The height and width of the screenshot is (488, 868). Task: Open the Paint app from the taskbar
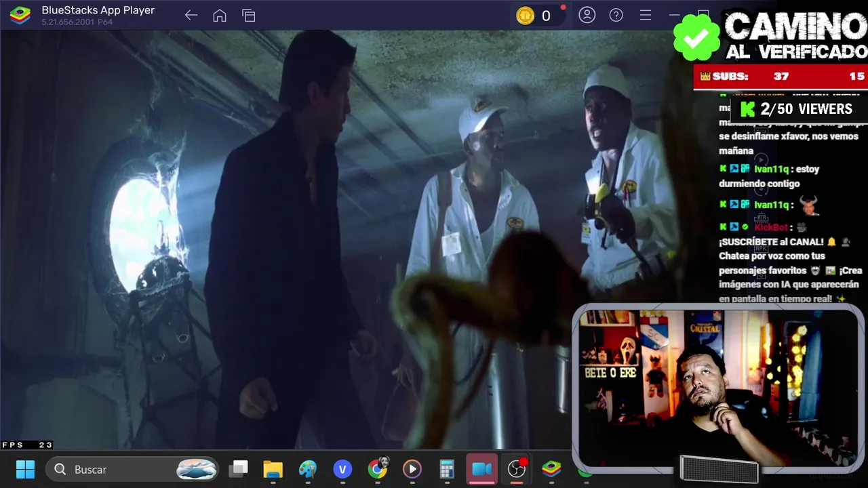click(x=307, y=469)
